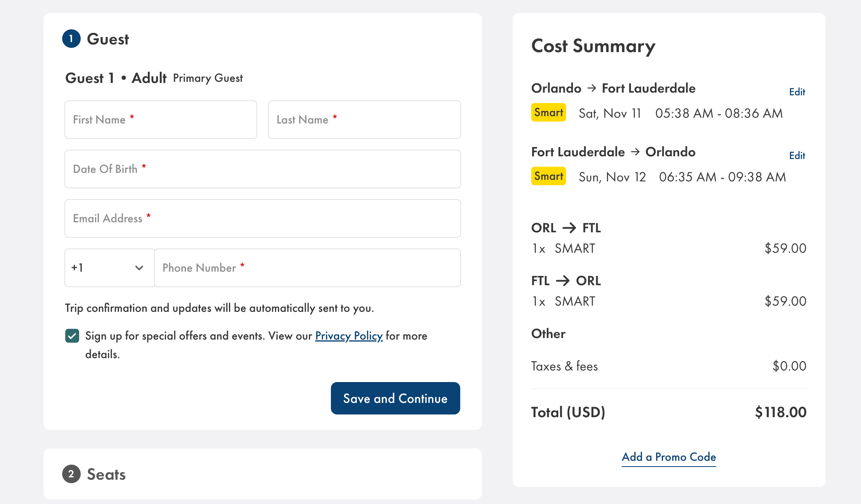Enable sign up for special offers checkbox
Viewport: 861px width, 504px height.
coord(72,335)
